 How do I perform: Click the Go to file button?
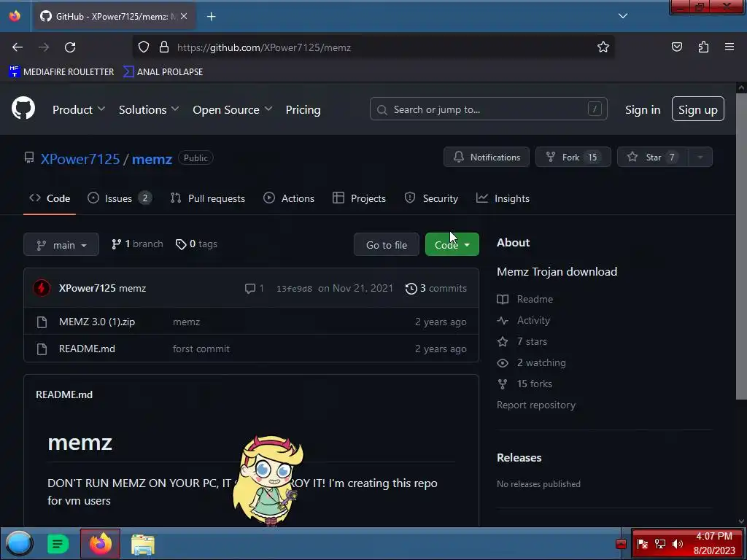(x=387, y=245)
